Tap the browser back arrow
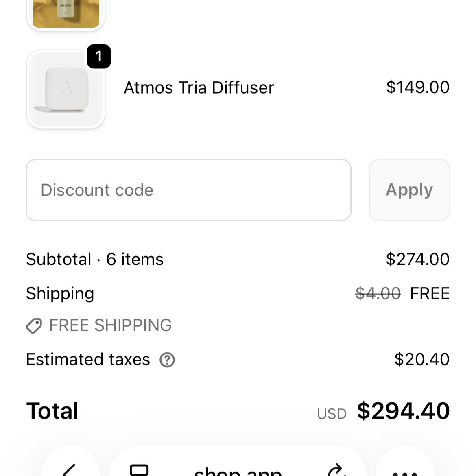476x476 pixels. [x=70, y=470]
